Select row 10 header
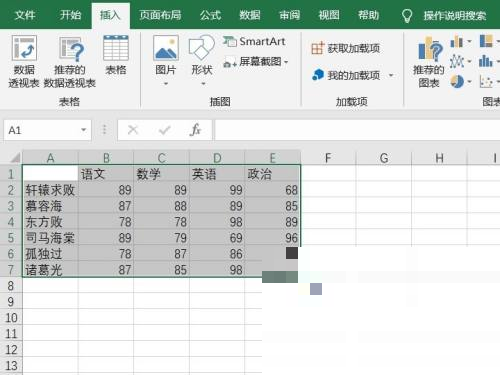The image size is (500, 375). (x=11, y=318)
